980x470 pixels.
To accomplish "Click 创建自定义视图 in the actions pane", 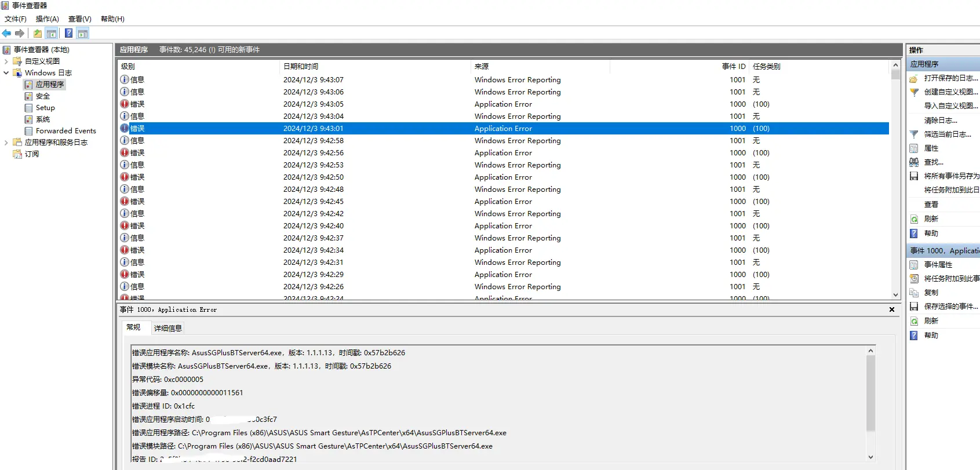I will (950, 92).
